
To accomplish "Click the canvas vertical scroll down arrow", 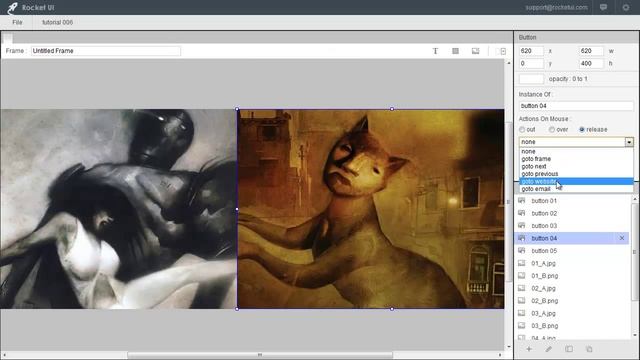I will tap(508, 347).
